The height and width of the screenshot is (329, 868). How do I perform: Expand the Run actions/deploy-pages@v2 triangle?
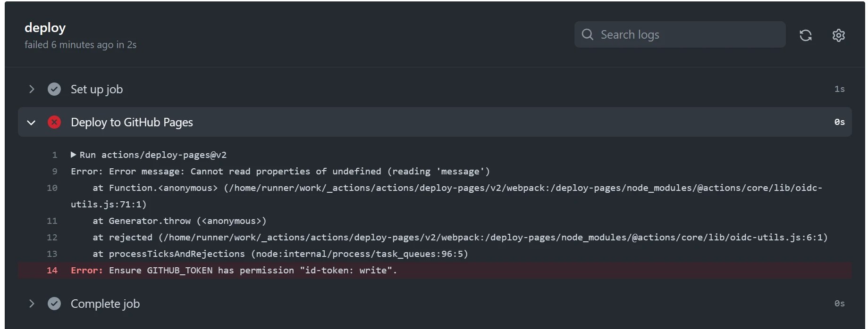[73, 155]
